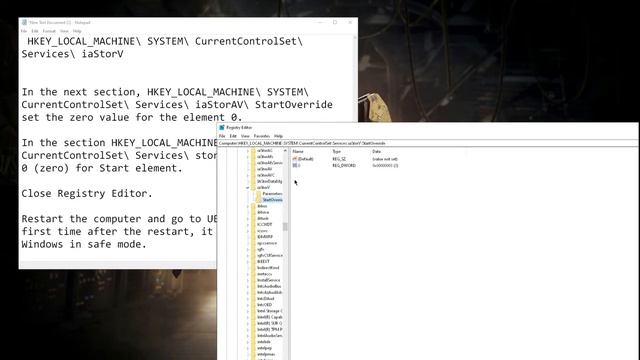Click the folder icon beside intelide
The height and width of the screenshot is (360, 640).
pyautogui.click(x=253, y=342)
